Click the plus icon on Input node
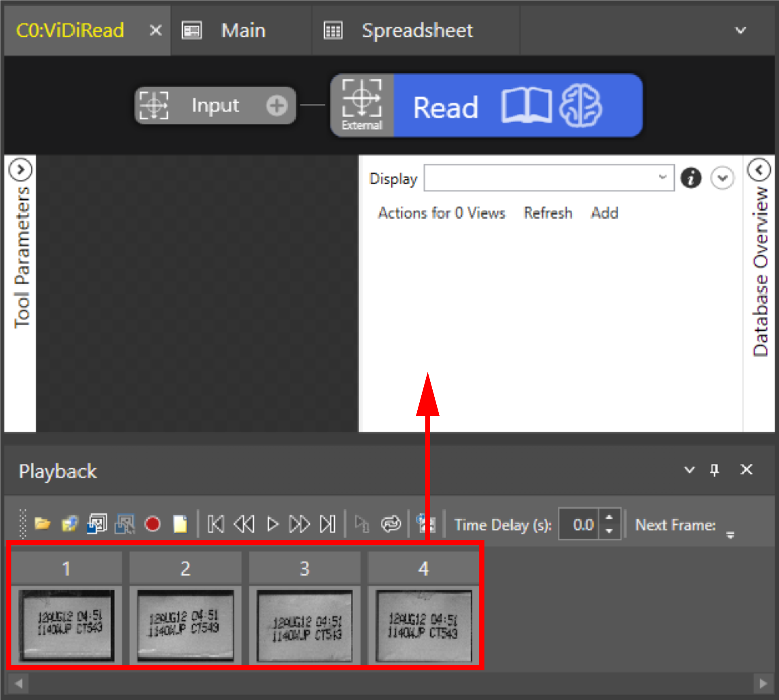 277,106
